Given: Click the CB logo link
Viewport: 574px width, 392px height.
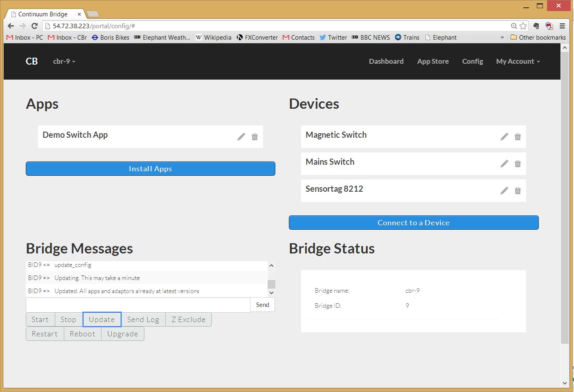Looking at the screenshot, I should point(32,61).
